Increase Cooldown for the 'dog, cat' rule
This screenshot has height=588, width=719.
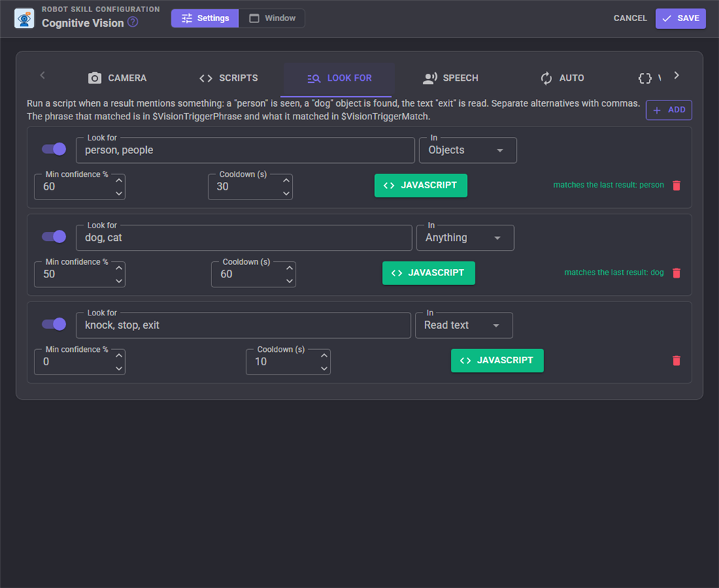pyautogui.click(x=289, y=268)
